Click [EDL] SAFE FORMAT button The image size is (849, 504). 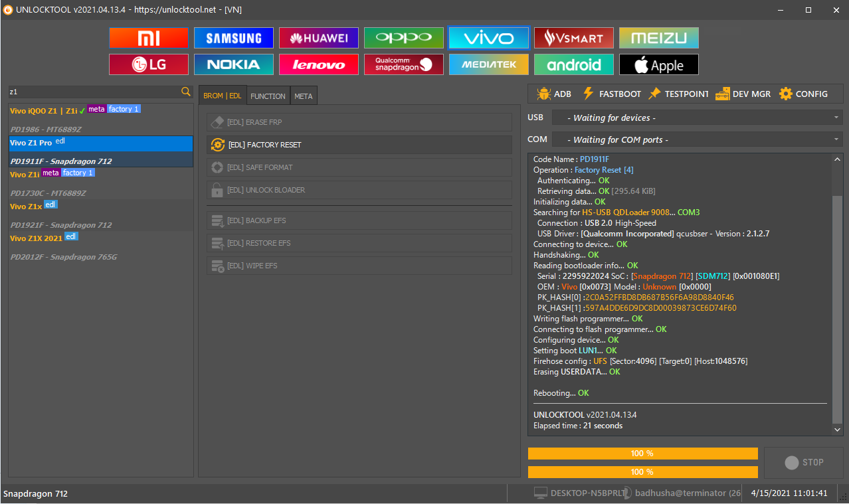(x=359, y=167)
